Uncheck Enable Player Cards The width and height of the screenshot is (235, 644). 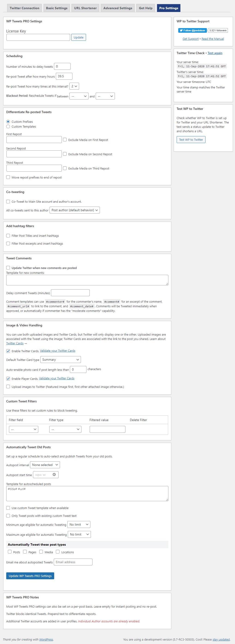(x=8, y=378)
